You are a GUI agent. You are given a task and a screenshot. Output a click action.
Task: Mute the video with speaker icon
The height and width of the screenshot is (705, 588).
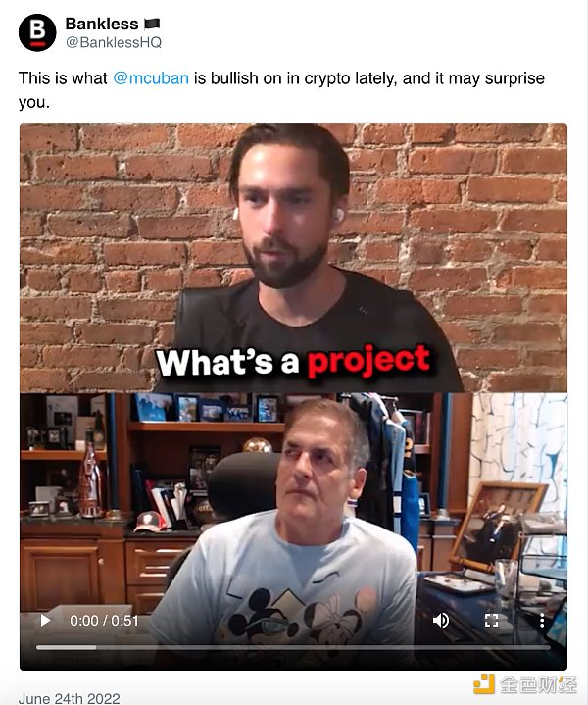click(441, 621)
